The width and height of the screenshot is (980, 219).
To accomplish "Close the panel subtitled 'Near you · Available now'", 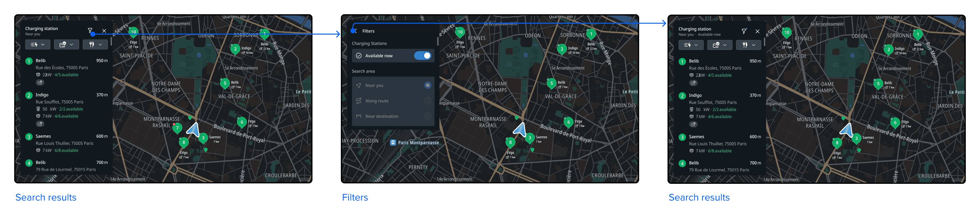I will coord(757,31).
